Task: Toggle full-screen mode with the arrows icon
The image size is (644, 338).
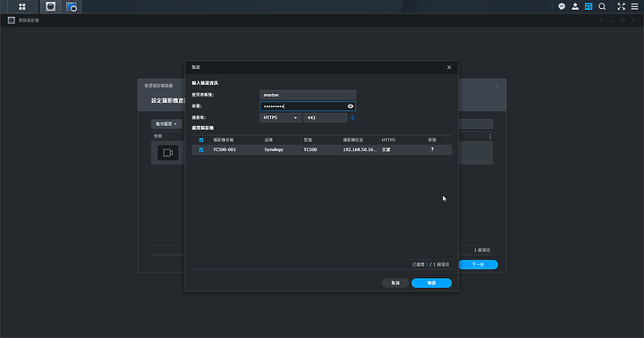Action: [622, 6]
